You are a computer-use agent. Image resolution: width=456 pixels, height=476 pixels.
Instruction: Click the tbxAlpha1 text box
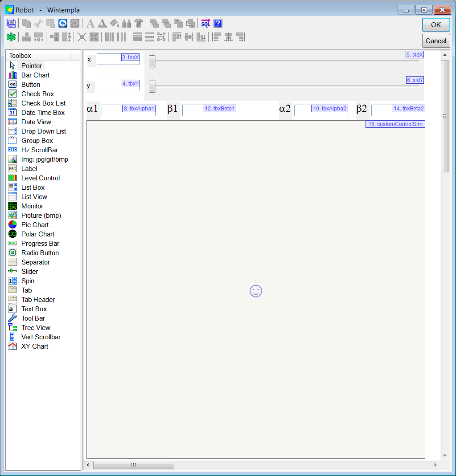[128, 110]
